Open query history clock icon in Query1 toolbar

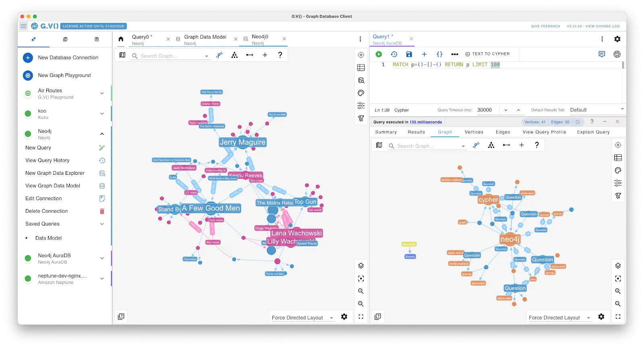tap(394, 54)
